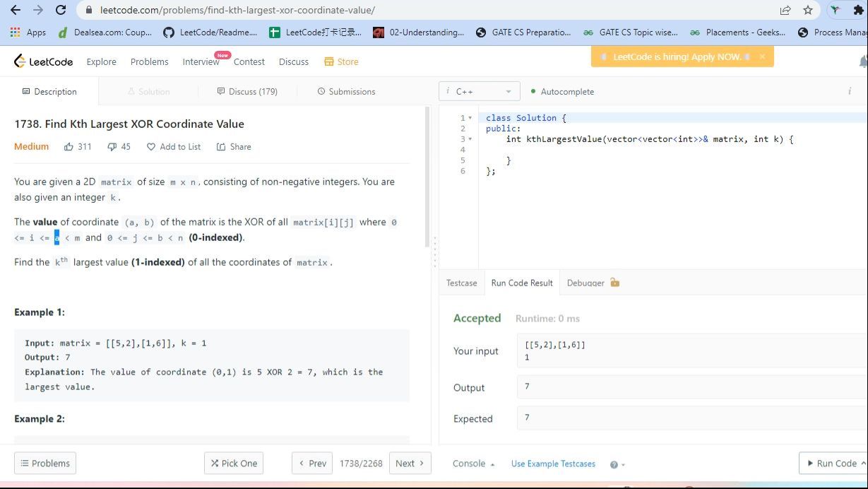
Task: Go to the Next problem
Action: (410, 464)
